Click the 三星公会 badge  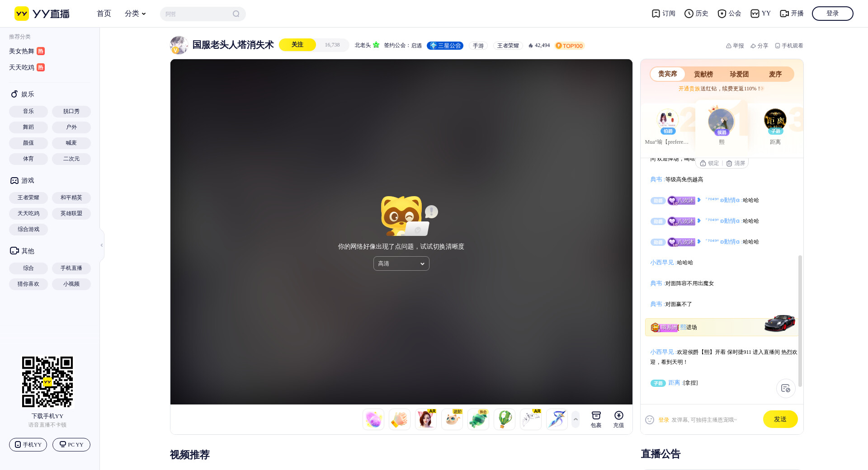[x=445, y=46]
